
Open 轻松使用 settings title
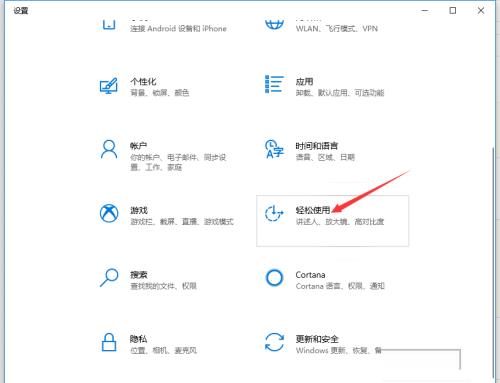[x=313, y=210]
